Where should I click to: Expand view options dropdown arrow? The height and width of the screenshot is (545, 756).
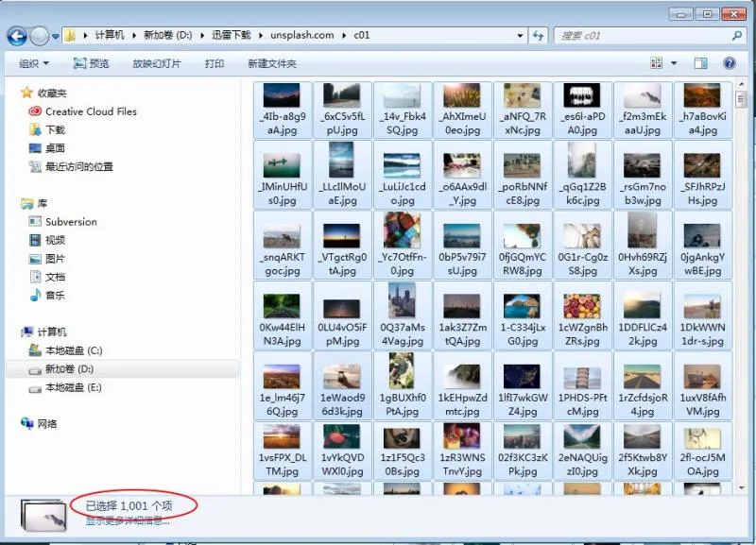(674, 63)
